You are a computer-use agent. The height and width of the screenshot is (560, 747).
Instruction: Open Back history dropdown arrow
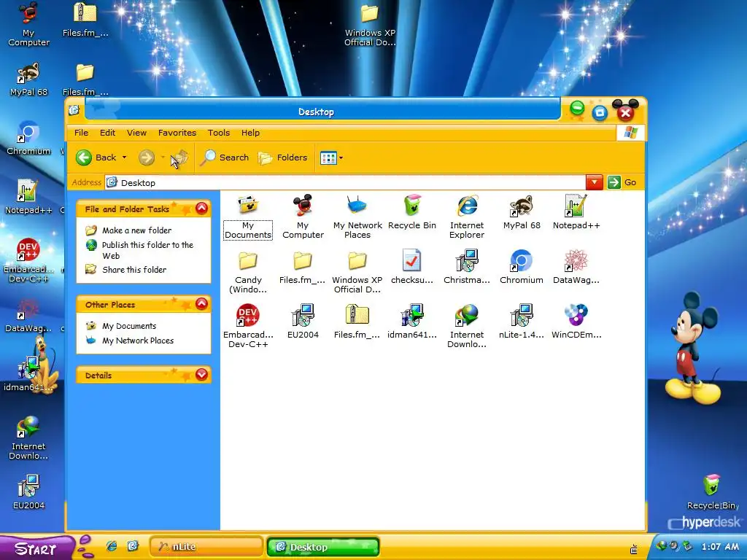(x=124, y=157)
